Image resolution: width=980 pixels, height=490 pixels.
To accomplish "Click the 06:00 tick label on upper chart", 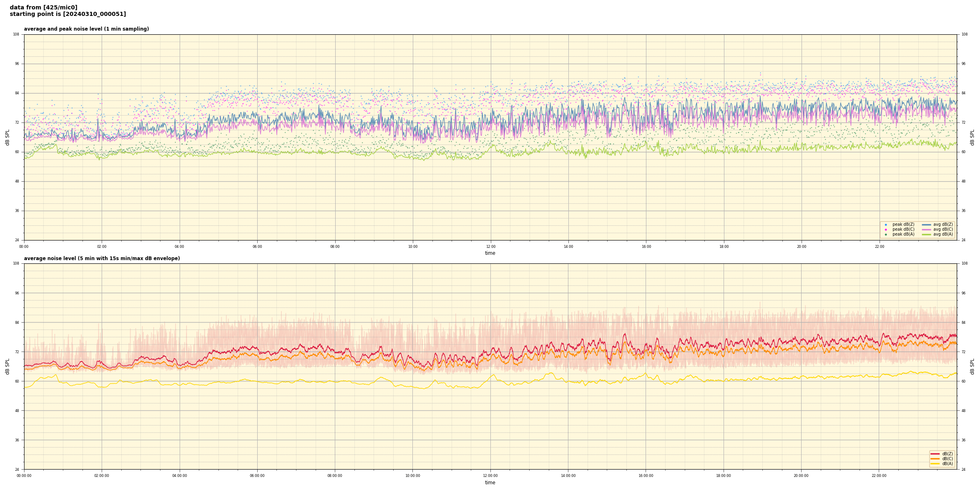I will point(257,247).
